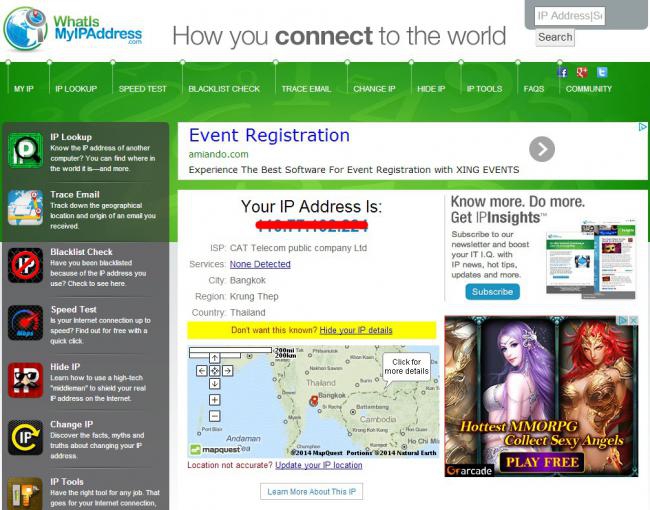The image size is (650, 510).
Task: Select the Krung Thep region value
Action: coord(254,296)
